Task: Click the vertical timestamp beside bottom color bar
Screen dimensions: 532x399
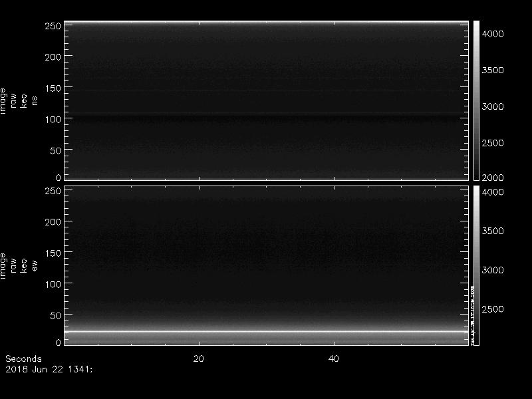Action: (x=472, y=315)
